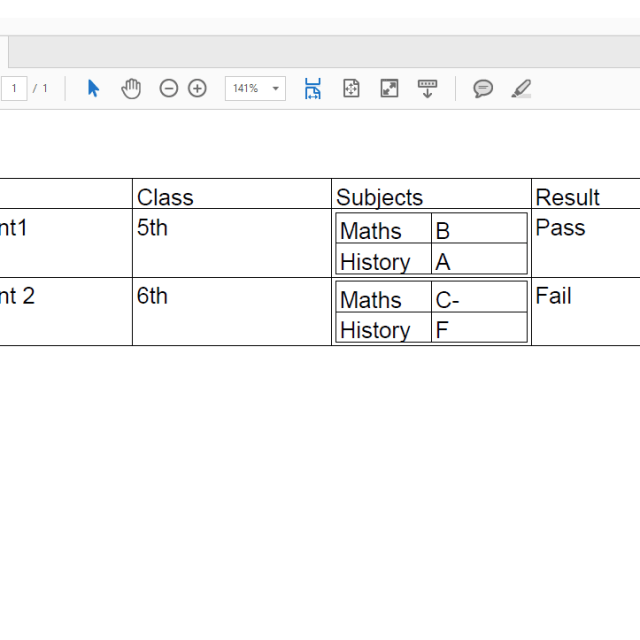Edit the current page number field
This screenshot has width=640, height=640.
(x=14, y=88)
